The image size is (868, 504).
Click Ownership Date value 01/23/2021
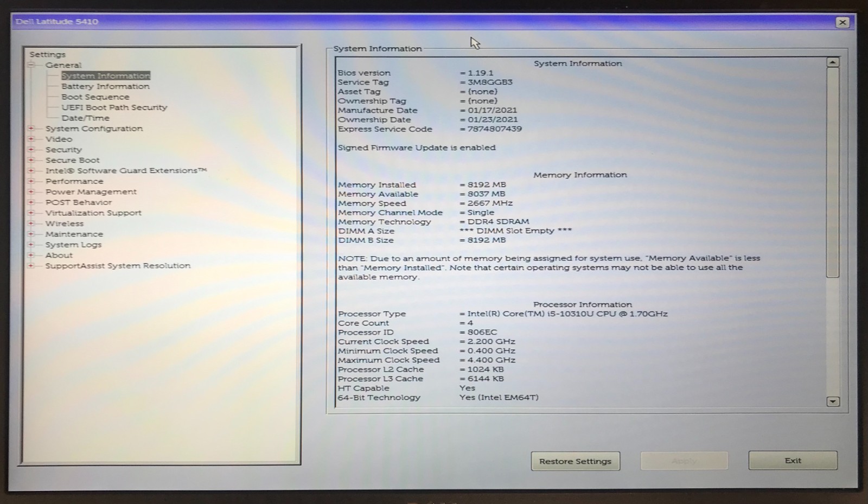pos(493,119)
